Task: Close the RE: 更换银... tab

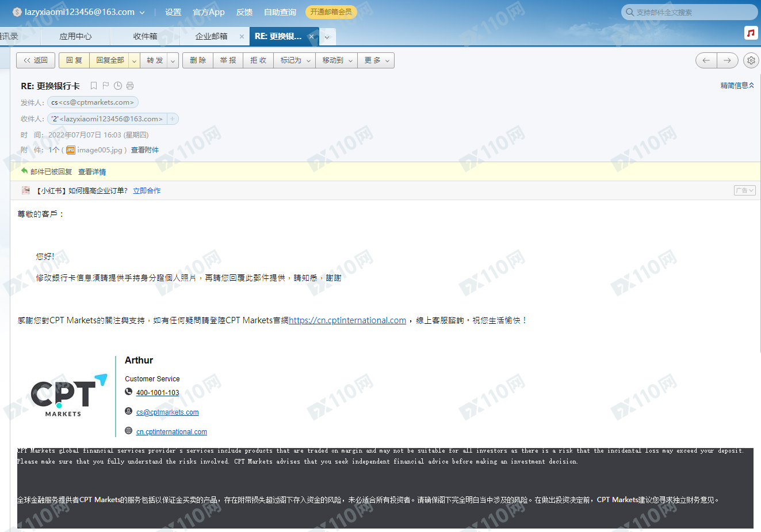Action: (x=311, y=36)
